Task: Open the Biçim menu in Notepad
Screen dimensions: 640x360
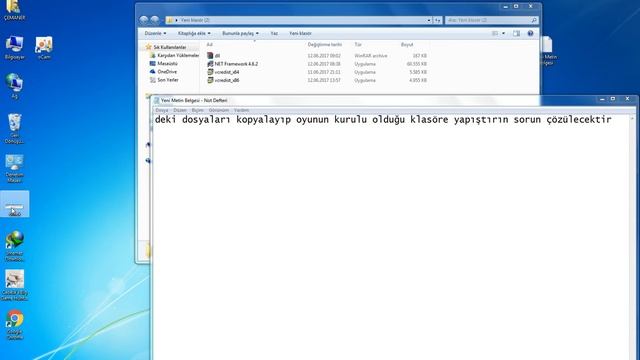Action: (198, 110)
